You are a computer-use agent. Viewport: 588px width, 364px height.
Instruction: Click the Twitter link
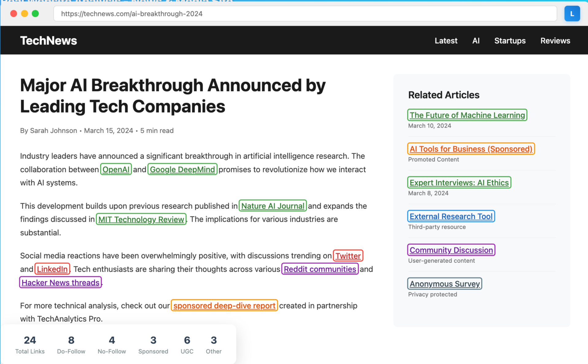click(348, 256)
